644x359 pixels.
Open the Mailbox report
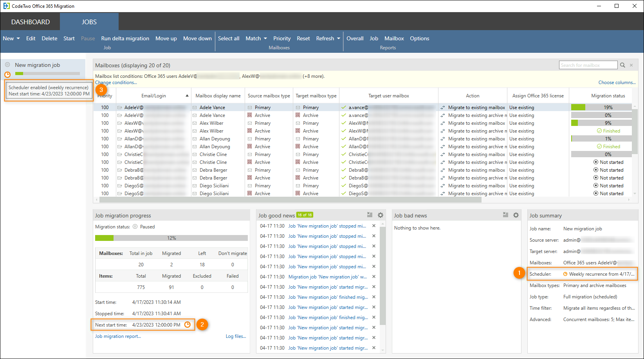pyautogui.click(x=394, y=38)
